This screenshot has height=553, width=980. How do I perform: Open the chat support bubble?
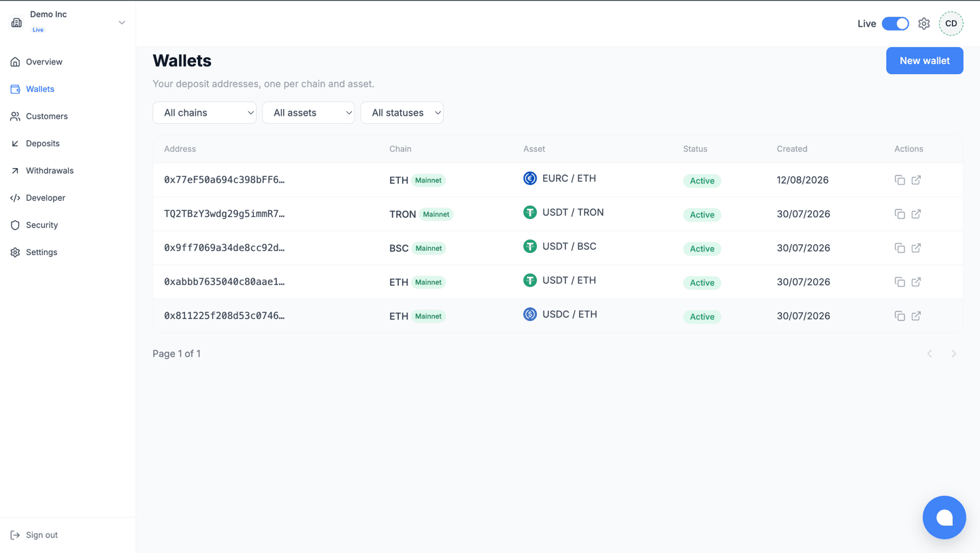click(x=945, y=518)
